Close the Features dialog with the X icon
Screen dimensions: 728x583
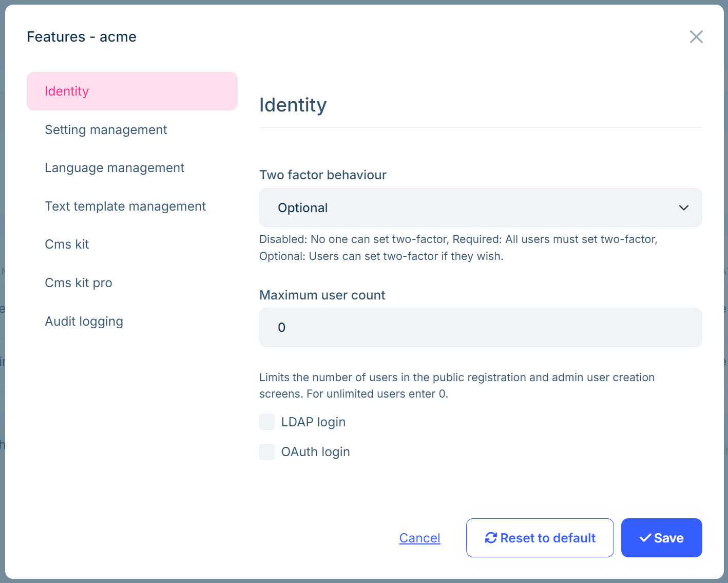tap(696, 36)
